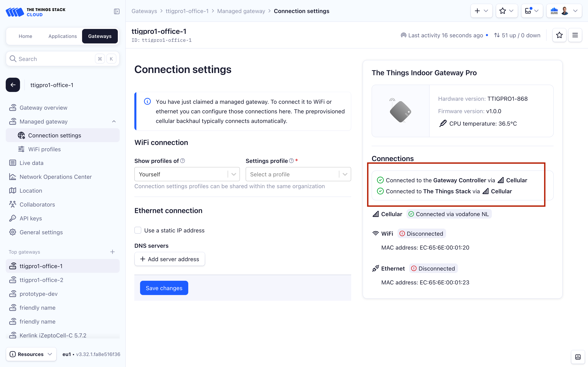Viewport: 588px width, 367px height.
Task: Click the help icon beside Settings profile
Action: [291, 161]
